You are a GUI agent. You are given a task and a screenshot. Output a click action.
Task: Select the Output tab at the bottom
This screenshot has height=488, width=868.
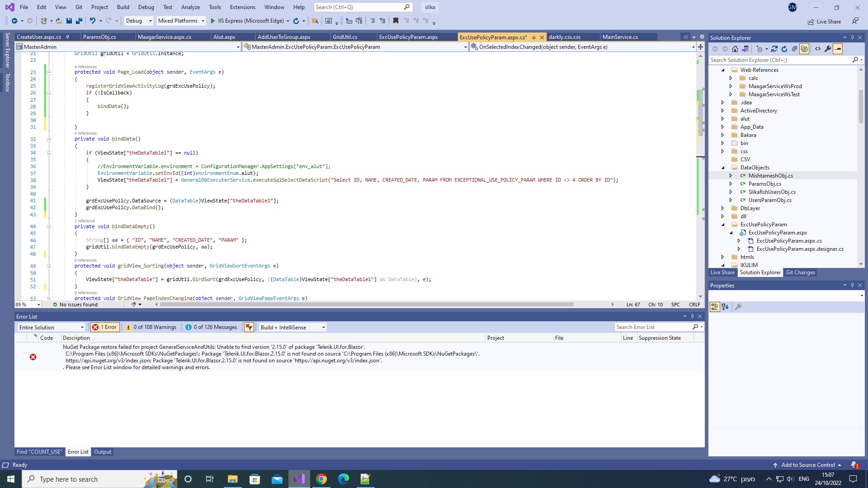(x=102, y=452)
